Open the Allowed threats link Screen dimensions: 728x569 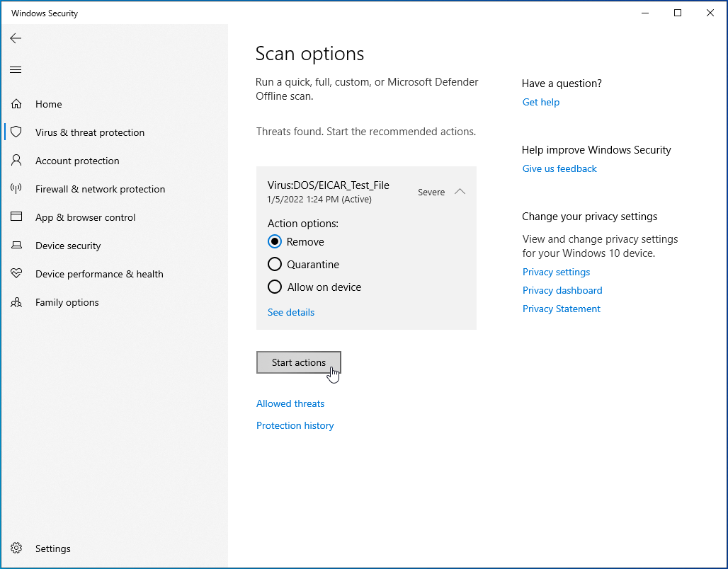[290, 403]
